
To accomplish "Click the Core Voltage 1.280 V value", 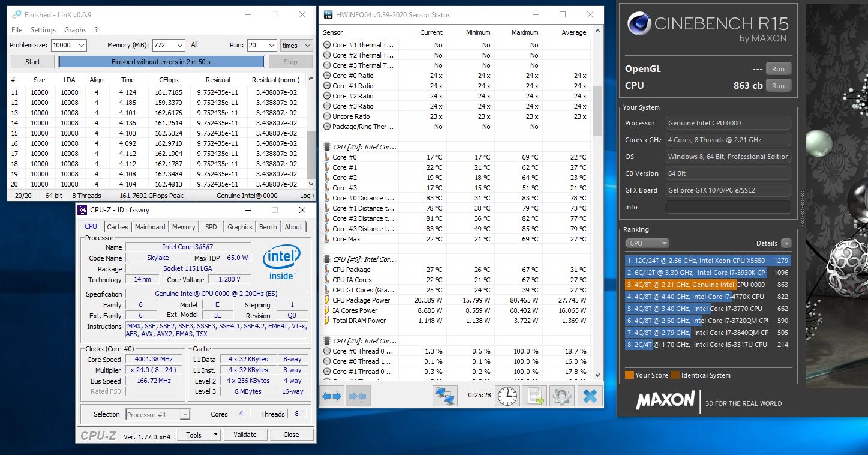I will [x=230, y=280].
